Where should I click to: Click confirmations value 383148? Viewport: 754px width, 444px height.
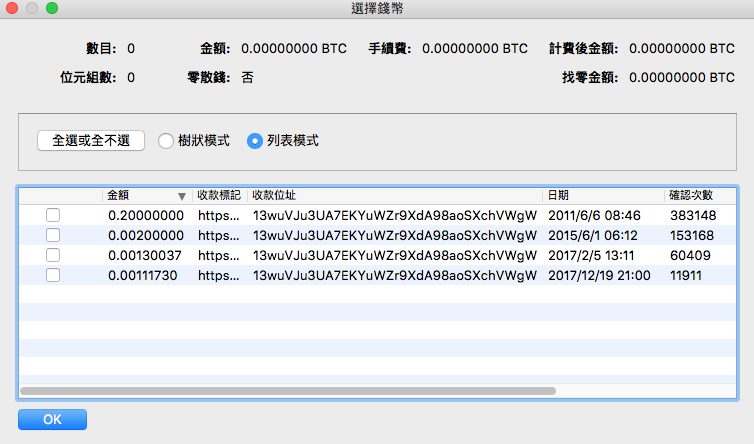(693, 216)
